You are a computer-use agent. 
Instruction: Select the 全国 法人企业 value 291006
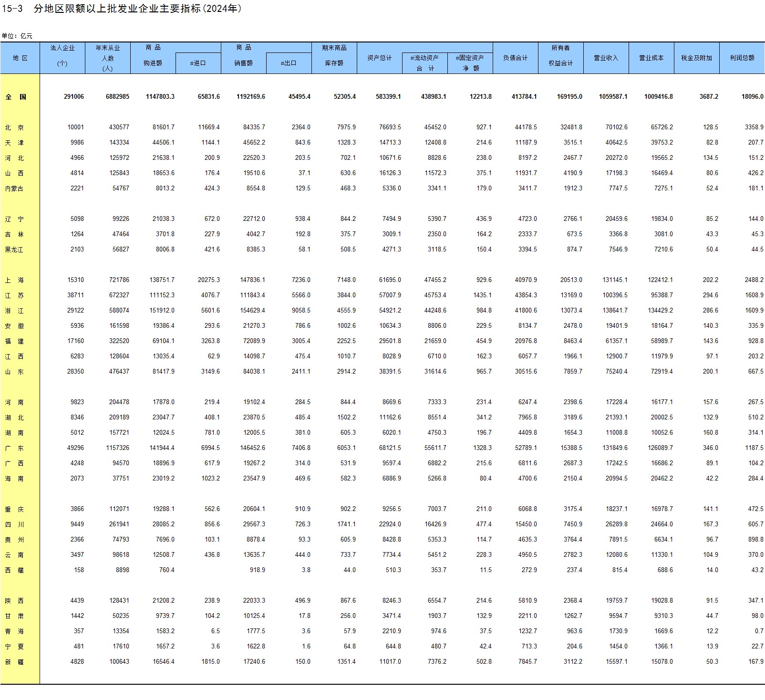point(73,97)
